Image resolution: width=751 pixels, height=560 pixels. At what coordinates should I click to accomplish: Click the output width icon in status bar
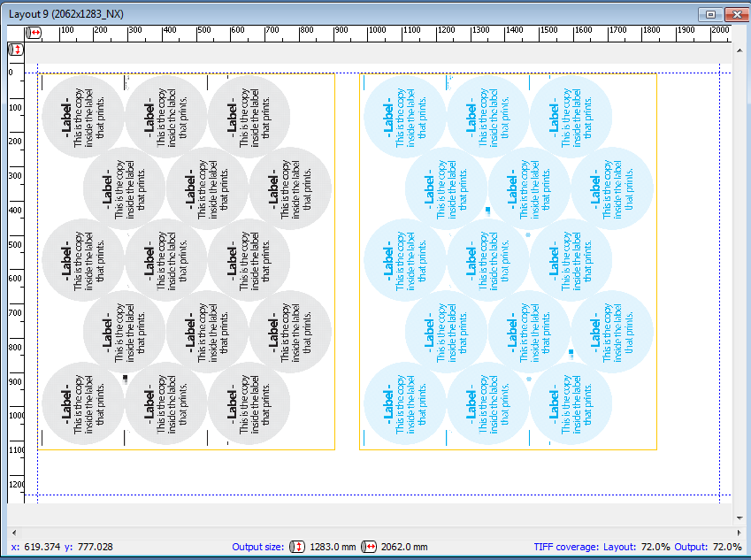click(x=371, y=547)
